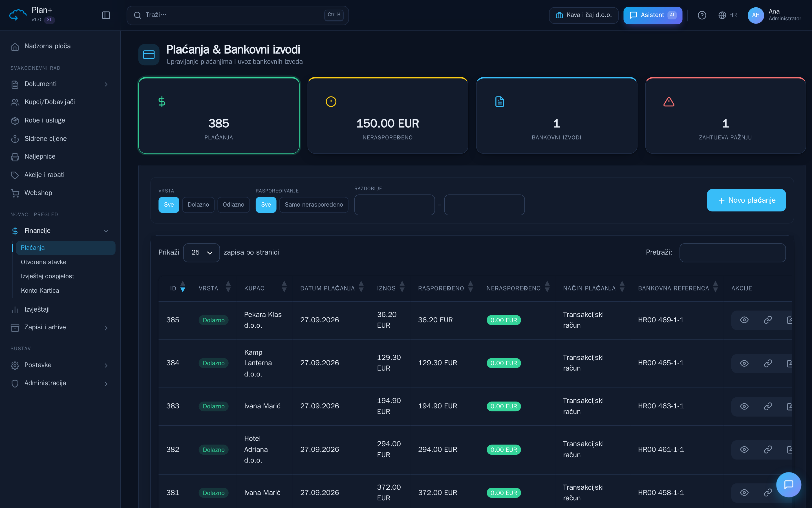Select the 385 Plaćanja summary card
The image size is (812, 508).
point(219,116)
